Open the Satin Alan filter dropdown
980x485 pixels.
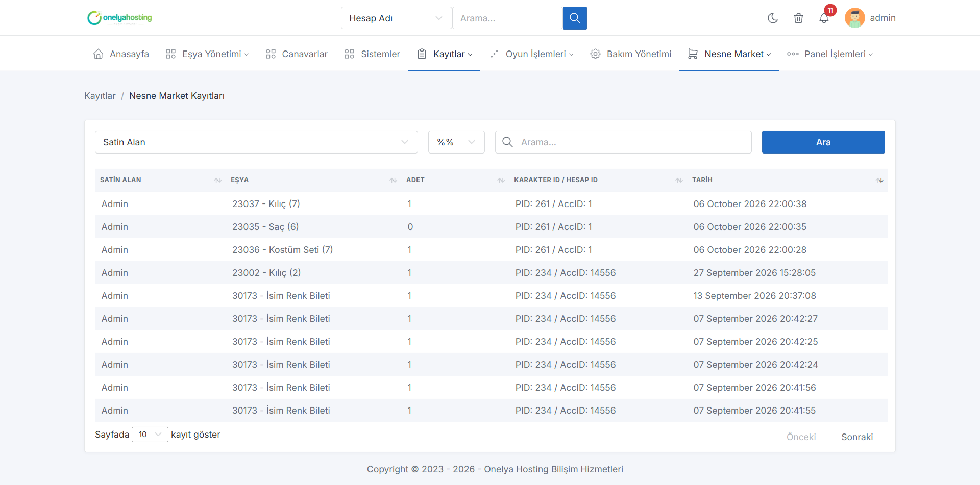tap(256, 142)
